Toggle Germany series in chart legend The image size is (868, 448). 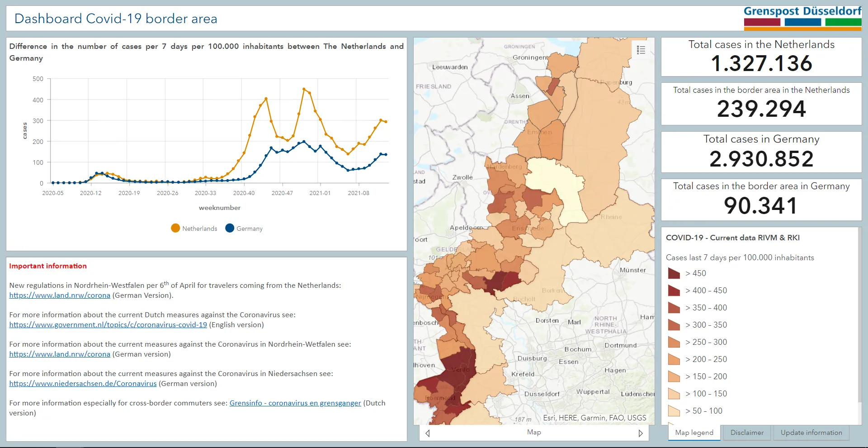point(244,229)
